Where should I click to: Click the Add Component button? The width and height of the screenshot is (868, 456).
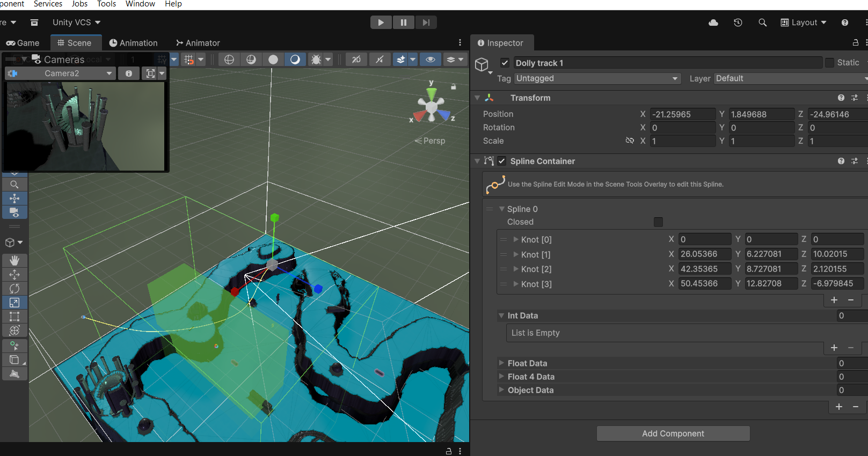(x=673, y=433)
